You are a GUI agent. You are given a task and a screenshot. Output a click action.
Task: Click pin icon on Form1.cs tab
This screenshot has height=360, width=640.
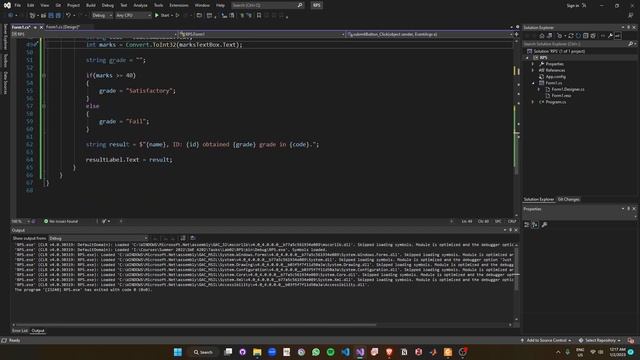[x=35, y=27]
